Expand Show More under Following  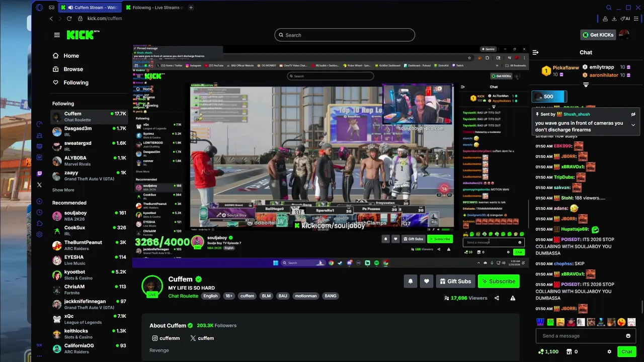(63, 190)
